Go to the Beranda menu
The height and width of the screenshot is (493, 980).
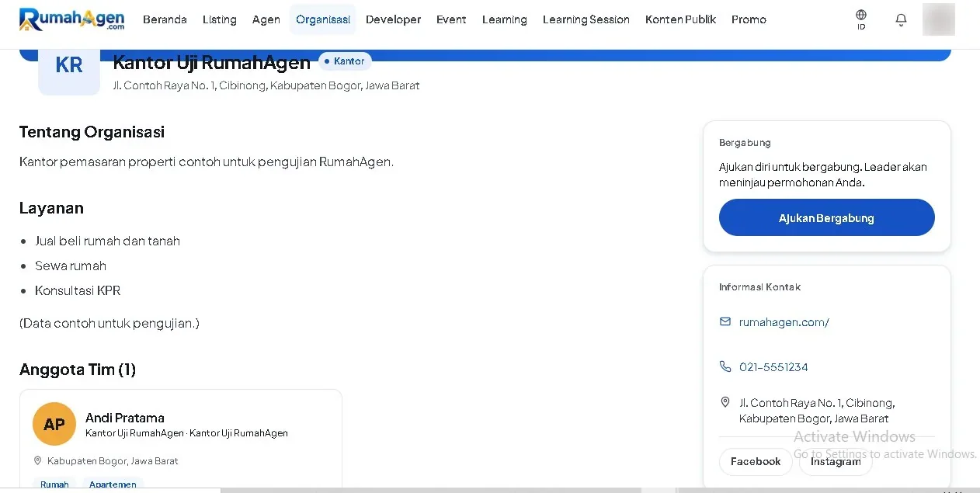165,19
